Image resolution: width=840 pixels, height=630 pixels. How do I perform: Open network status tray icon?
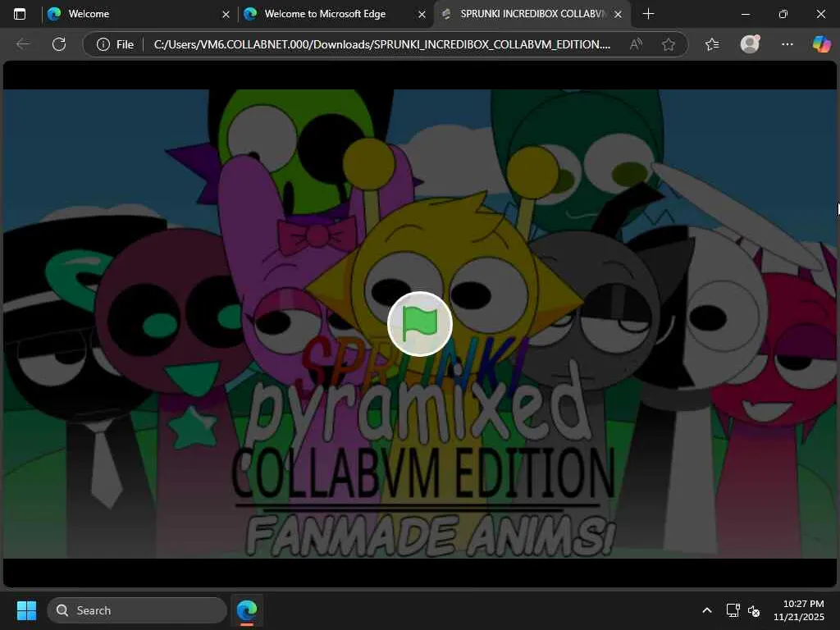pos(733,610)
